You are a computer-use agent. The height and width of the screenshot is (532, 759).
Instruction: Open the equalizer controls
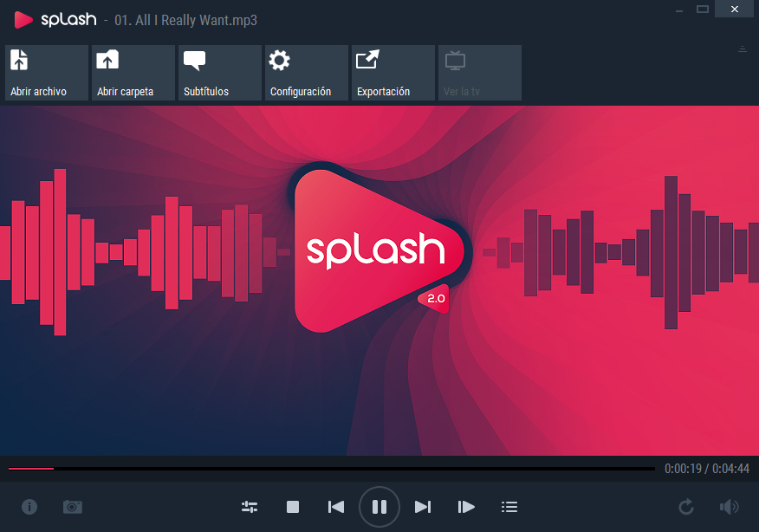(x=250, y=507)
